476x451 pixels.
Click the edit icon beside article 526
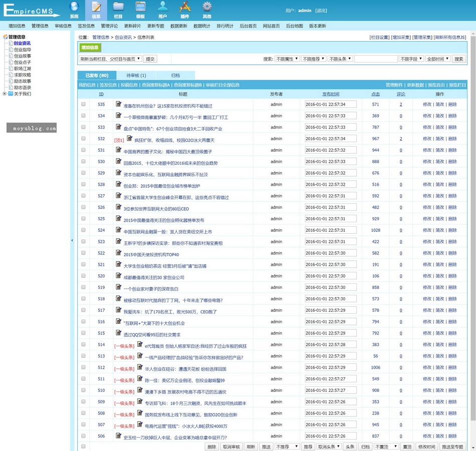(x=119, y=207)
